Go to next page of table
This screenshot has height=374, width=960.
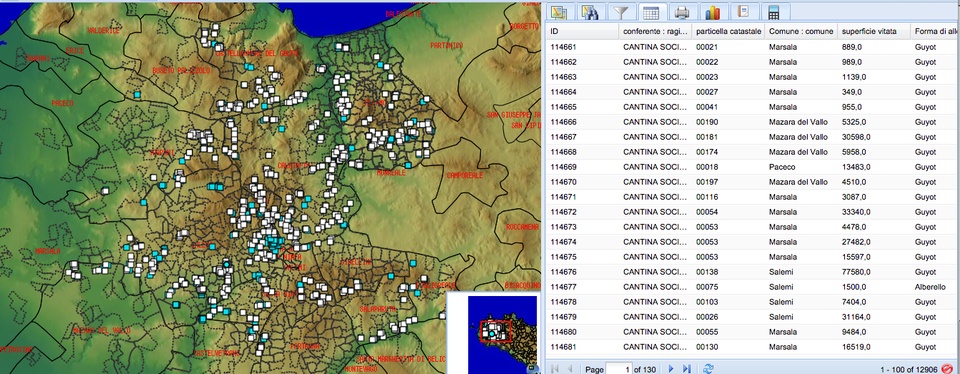pos(671,368)
